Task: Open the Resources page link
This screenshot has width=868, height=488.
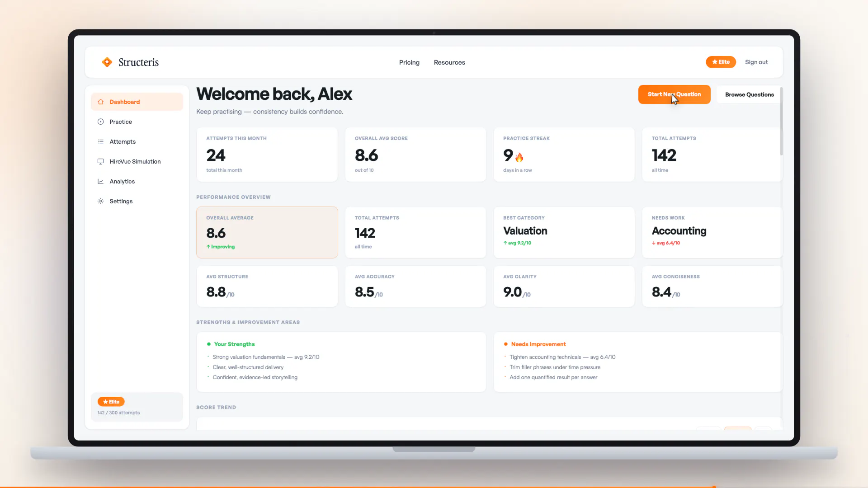Action: coord(449,62)
